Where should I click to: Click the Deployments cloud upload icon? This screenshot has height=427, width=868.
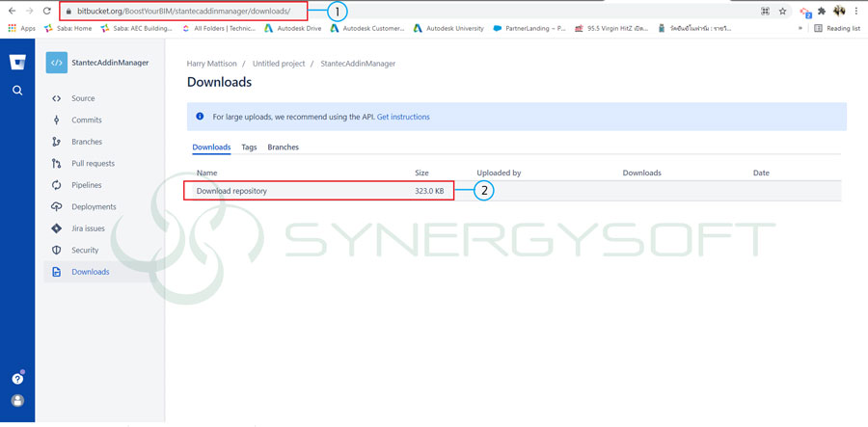click(x=56, y=207)
